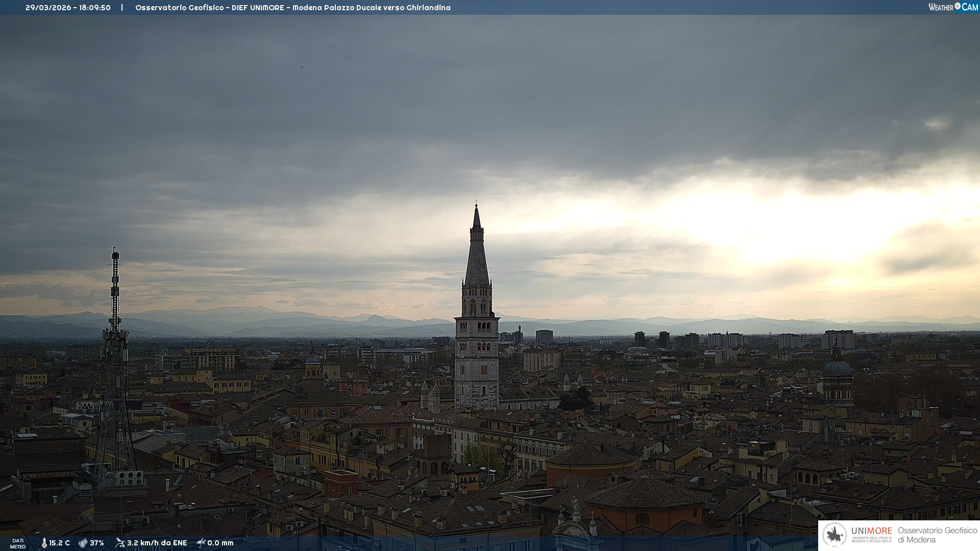Click the bright sun glow in clouds
The height and width of the screenshot is (551, 980).
tap(796, 230)
